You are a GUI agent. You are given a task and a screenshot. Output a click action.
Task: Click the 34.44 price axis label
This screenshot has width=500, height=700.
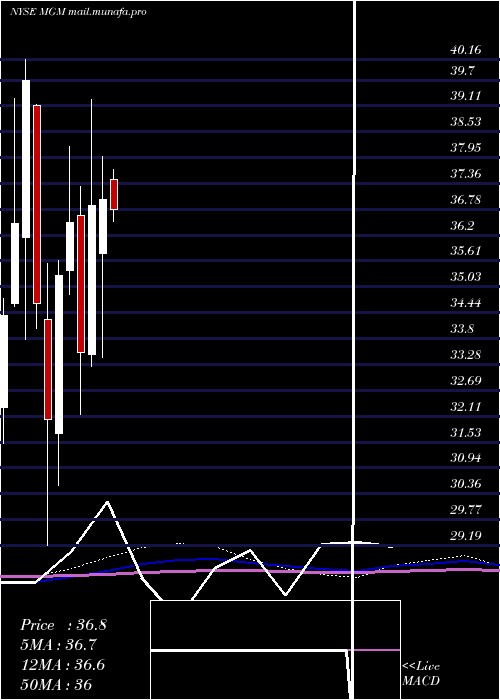pos(466,303)
